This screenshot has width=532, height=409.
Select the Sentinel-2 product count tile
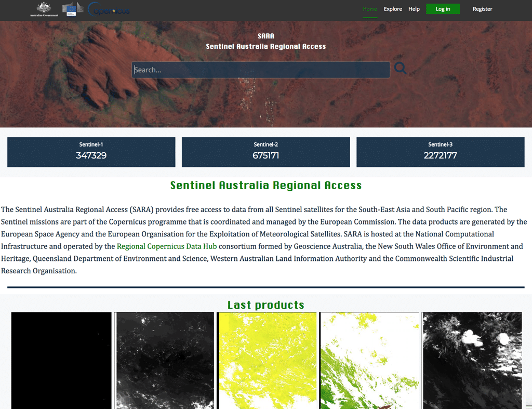pyautogui.click(x=266, y=152)
